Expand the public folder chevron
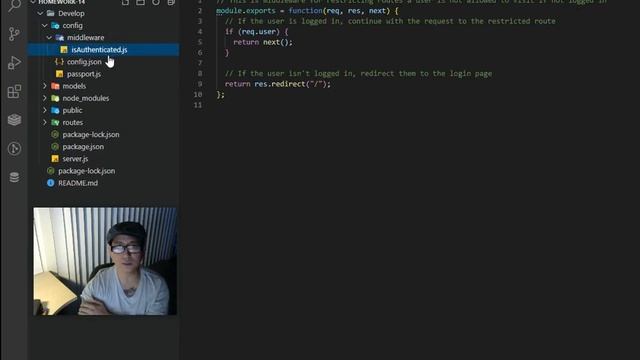 tap(45, 110)
